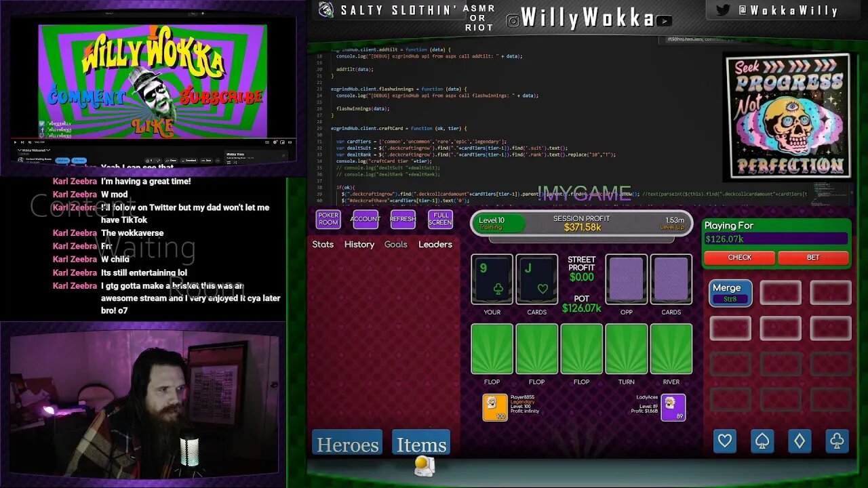
Task: Click the 9 of clubs card
Action: coord(492,279)
